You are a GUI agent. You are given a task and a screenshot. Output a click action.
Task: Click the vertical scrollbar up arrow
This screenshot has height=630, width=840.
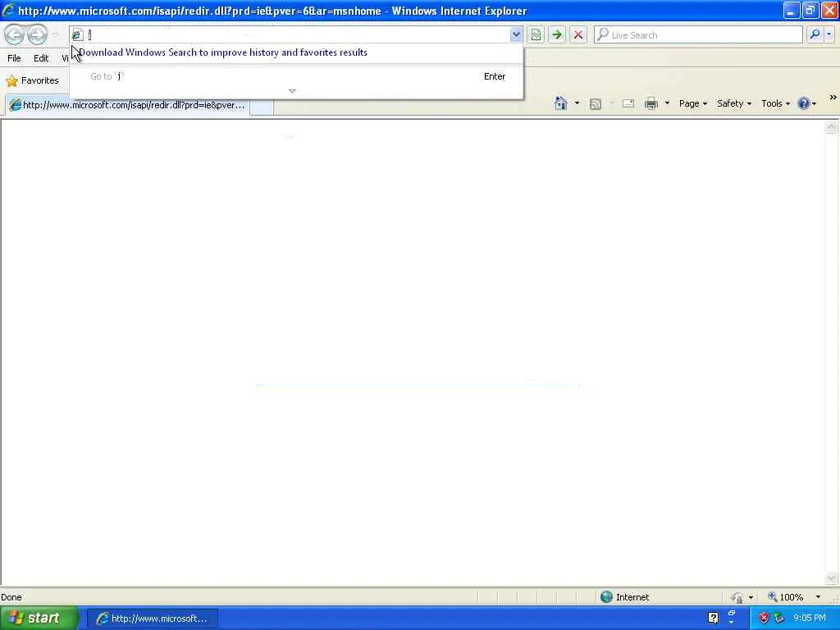click(x=832, y=127)
